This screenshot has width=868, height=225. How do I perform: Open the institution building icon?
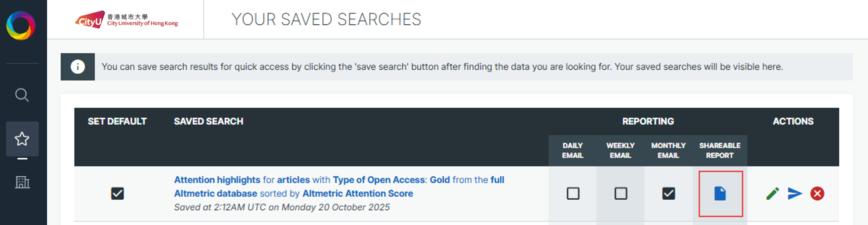tap(22, 182)
